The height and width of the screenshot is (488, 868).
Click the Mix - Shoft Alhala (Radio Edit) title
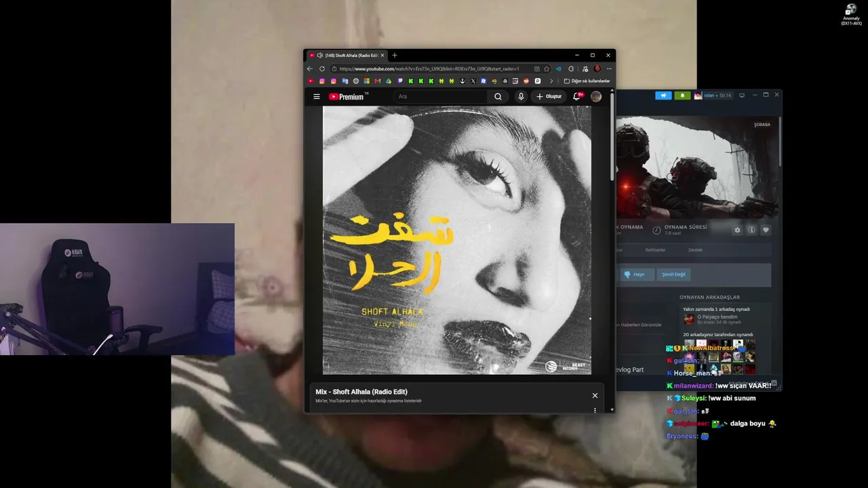coord(361,392)
